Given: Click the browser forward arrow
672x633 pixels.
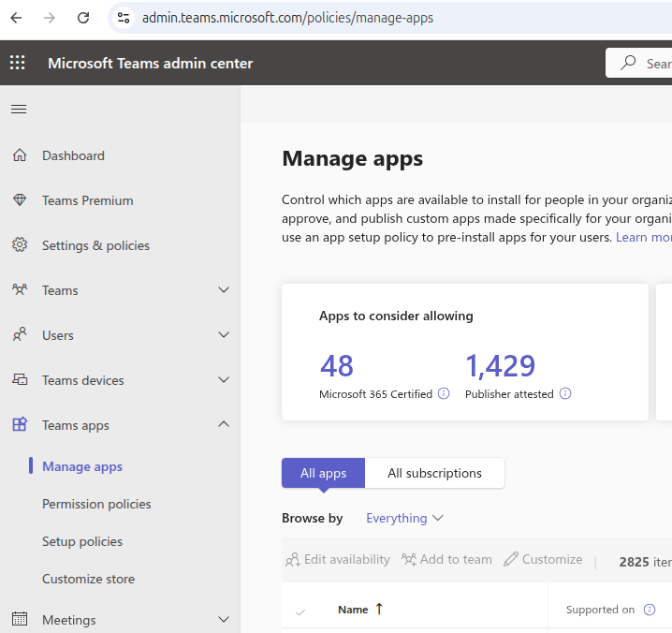Looking at the screenshot, I should tap(50, 18).
